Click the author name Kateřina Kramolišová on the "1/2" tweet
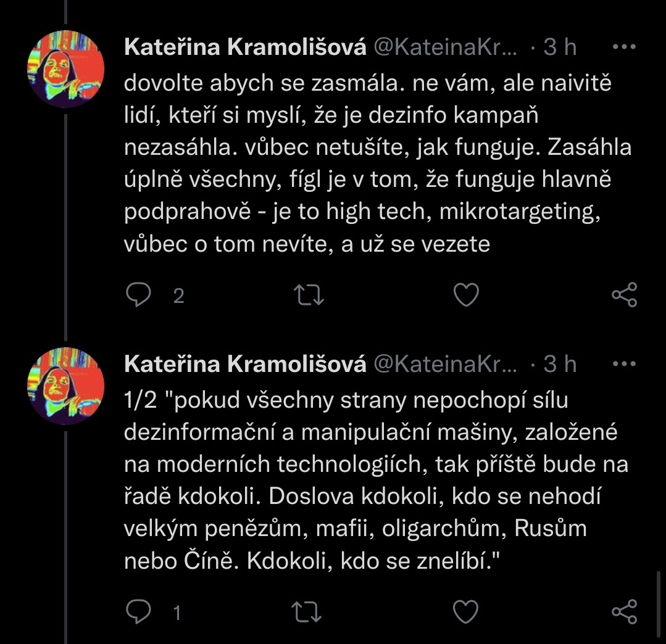Image resolution: width=666 pixels, height=644 pixels. tap(245, 364)
